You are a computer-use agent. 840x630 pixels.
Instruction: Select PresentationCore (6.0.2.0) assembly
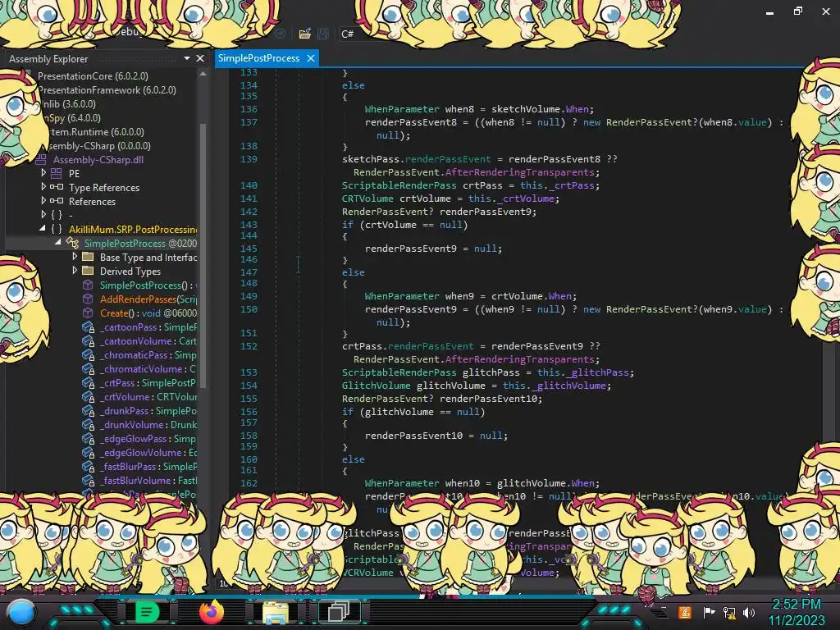[x=93, y=76]
